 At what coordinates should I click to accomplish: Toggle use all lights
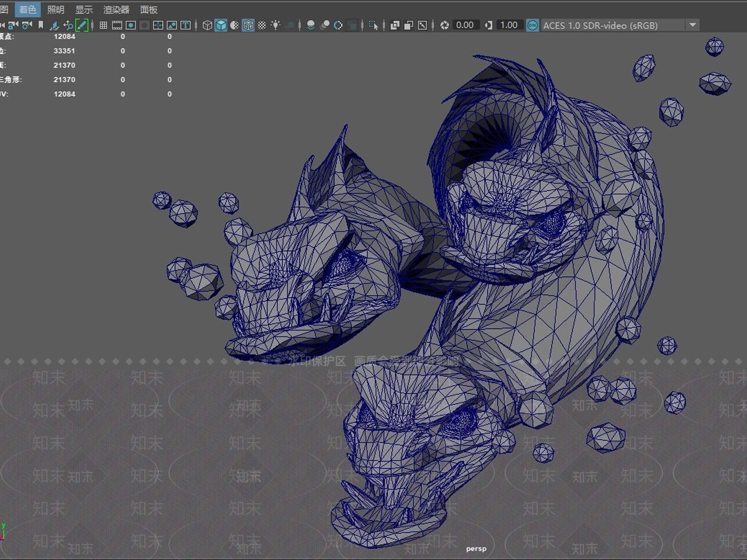(275, 25)
